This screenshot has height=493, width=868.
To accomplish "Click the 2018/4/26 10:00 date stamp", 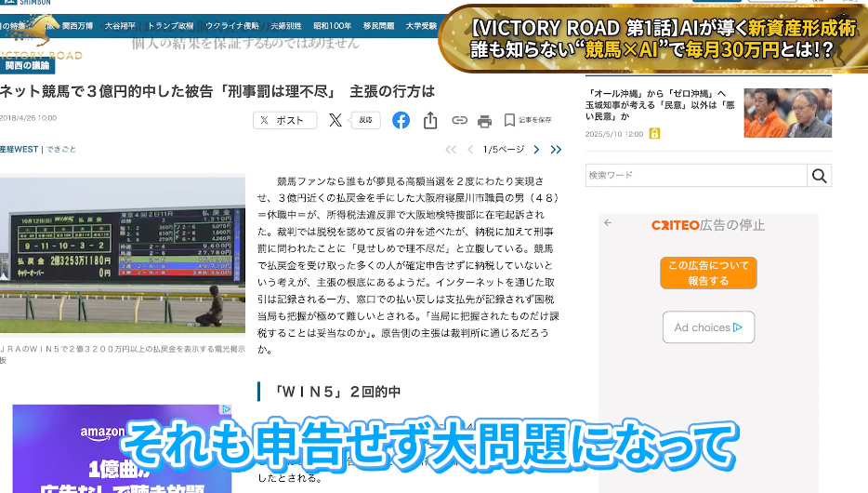I will pos(28,118).
